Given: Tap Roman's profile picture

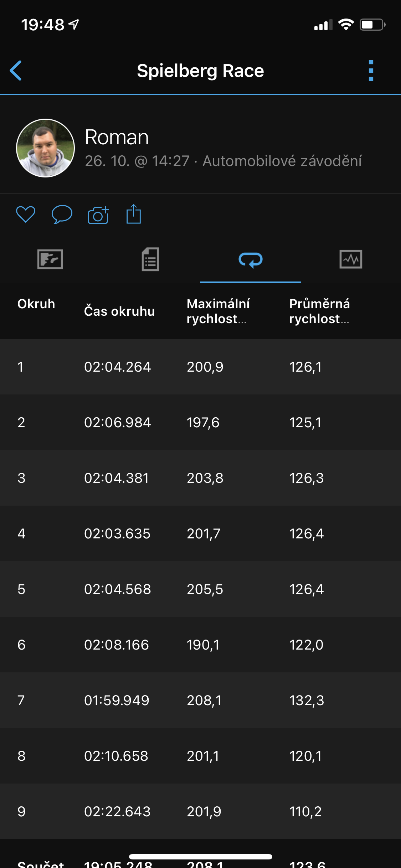Looking at the screenshot, I should (x=46, y=148).
